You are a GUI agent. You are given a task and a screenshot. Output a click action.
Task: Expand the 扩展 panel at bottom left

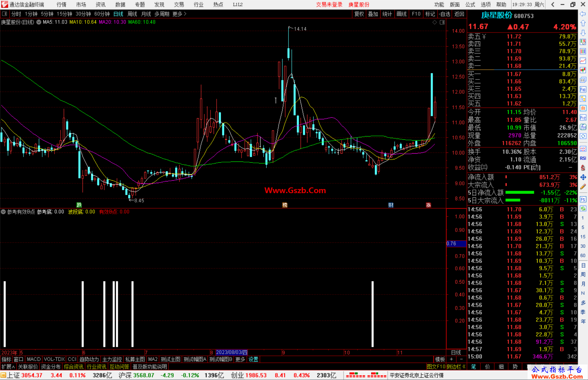(x=8, y=367)
